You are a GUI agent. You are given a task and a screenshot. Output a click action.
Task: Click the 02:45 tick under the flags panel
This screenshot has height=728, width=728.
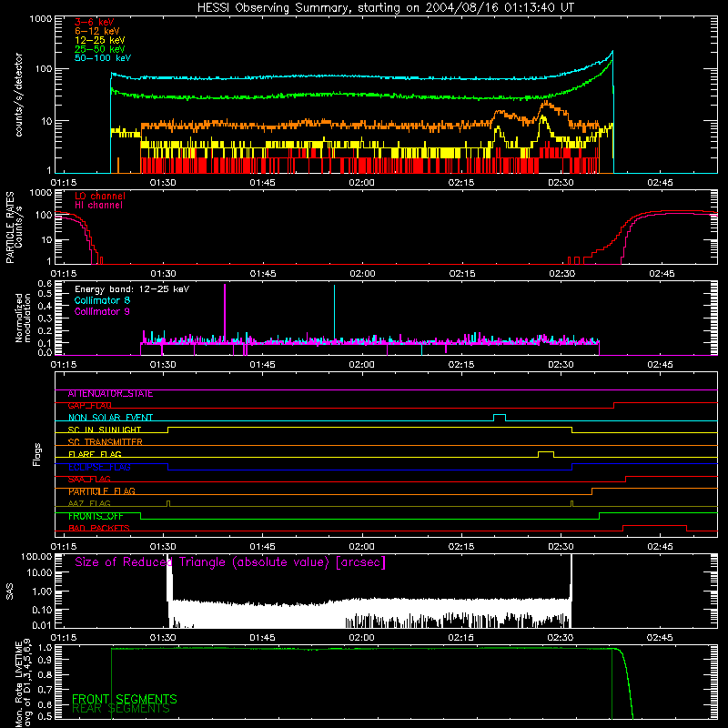[660, 547]
